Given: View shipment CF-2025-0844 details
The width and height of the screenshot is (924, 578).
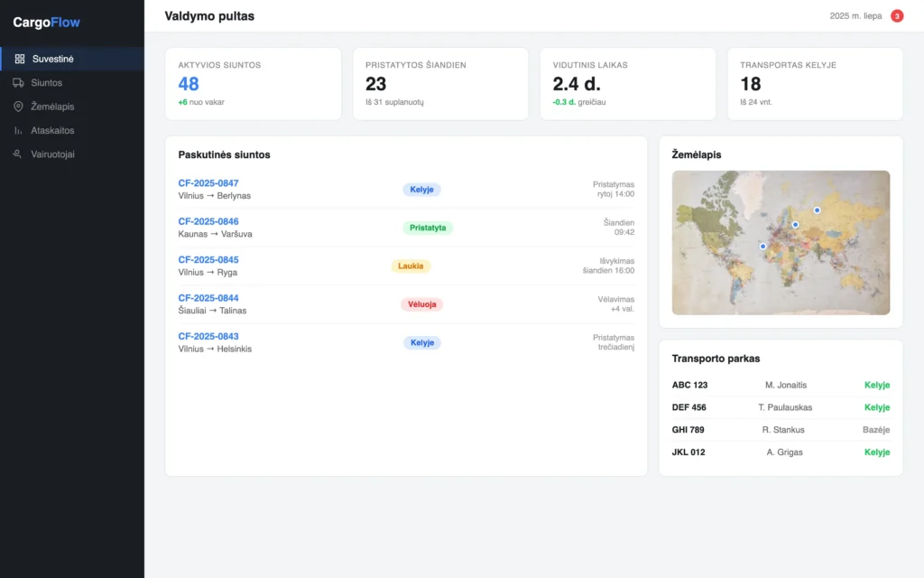Looking at the screenshot, I should click(208, 298).
